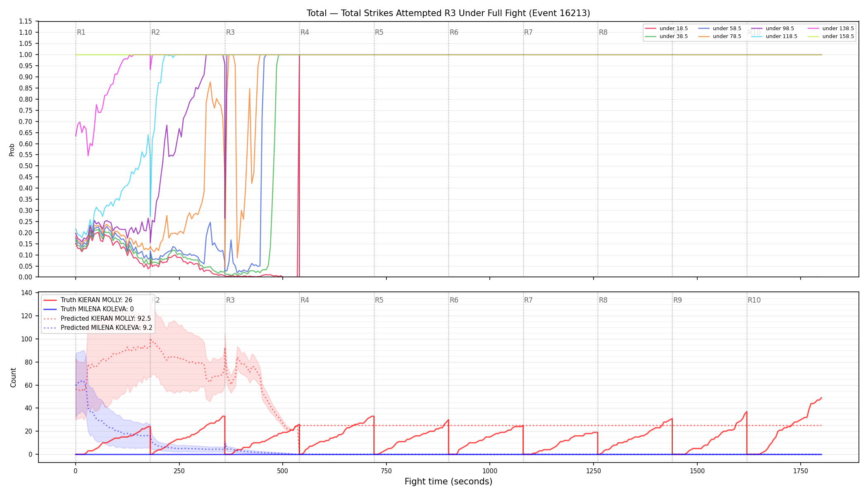Image resolution: width=868 pixels, height=496 pixels.
Task: Click the R7 round label in the probability chart
Action: click(x=528, y=32)
